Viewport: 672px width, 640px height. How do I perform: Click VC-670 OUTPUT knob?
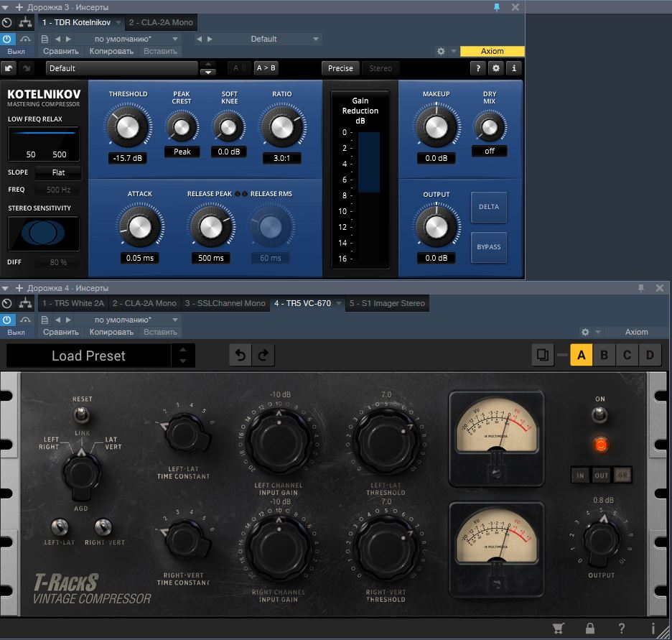pos(602,539)
